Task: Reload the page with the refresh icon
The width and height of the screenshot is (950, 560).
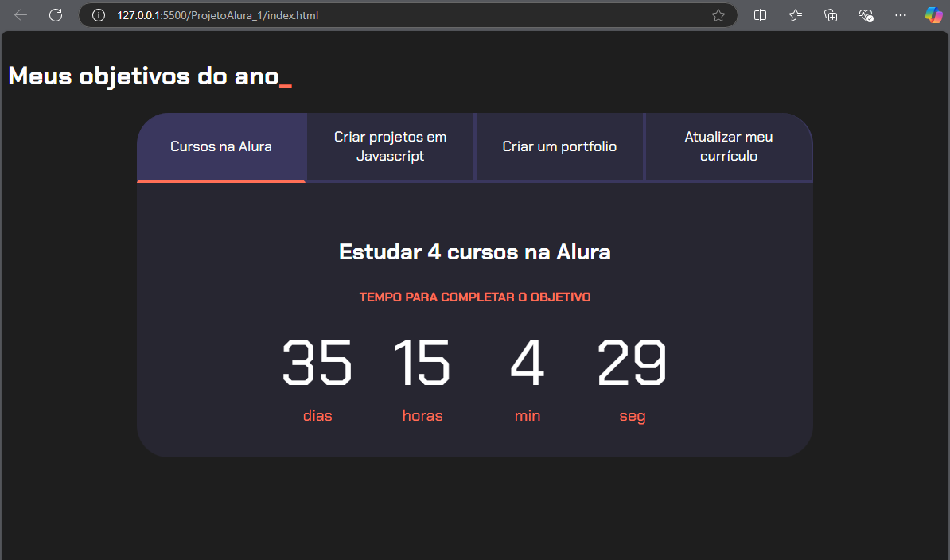Action: [55, 14]
